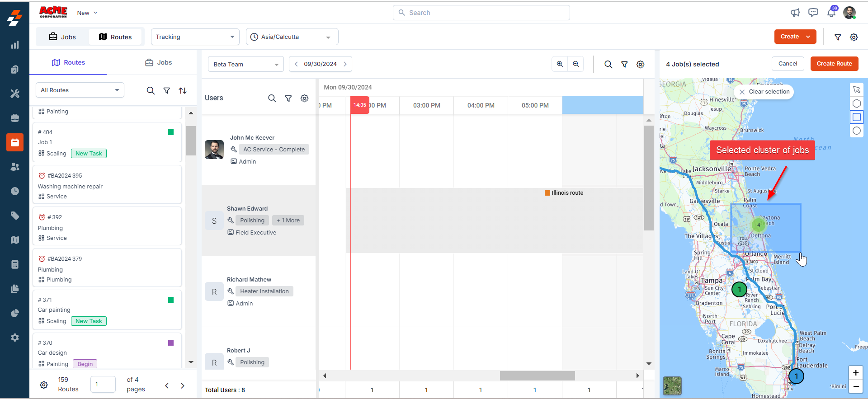Click the green cluster marker labeled 4
This screenshot has width=868, height=399.
pos(759,225)
